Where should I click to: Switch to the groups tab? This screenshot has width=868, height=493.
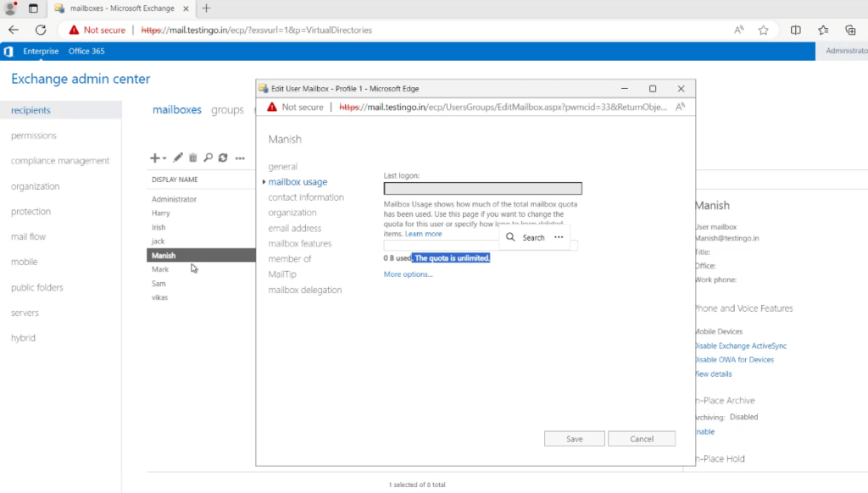tap(227, 109)
